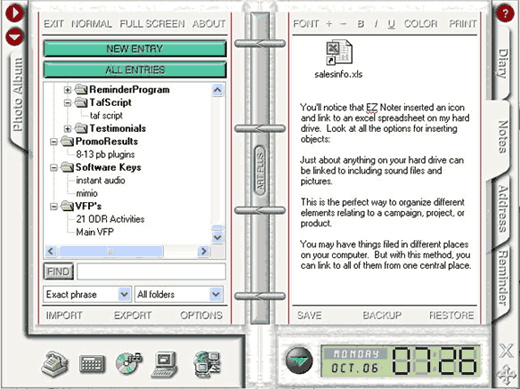The image size is (520, 389).
Task: Open the All folders dropdown
Action: tap(216, 294)
